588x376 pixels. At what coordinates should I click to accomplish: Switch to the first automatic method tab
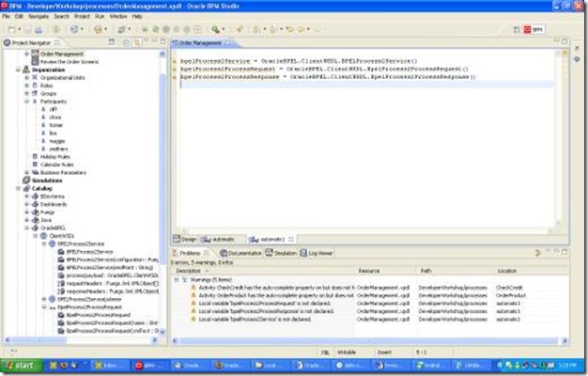[219, 239]
